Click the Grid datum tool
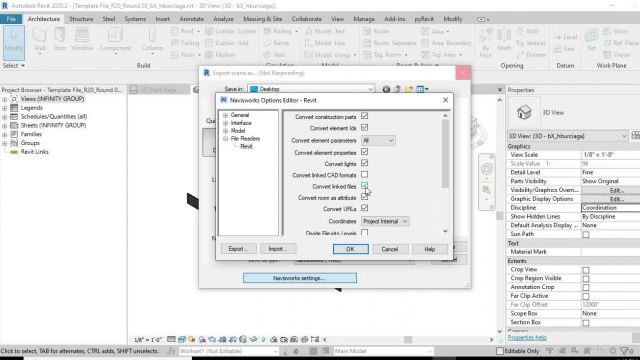Image resolution: width=640 pixels, height=360 pixels. pyautogui.click(x=565, y=49)
